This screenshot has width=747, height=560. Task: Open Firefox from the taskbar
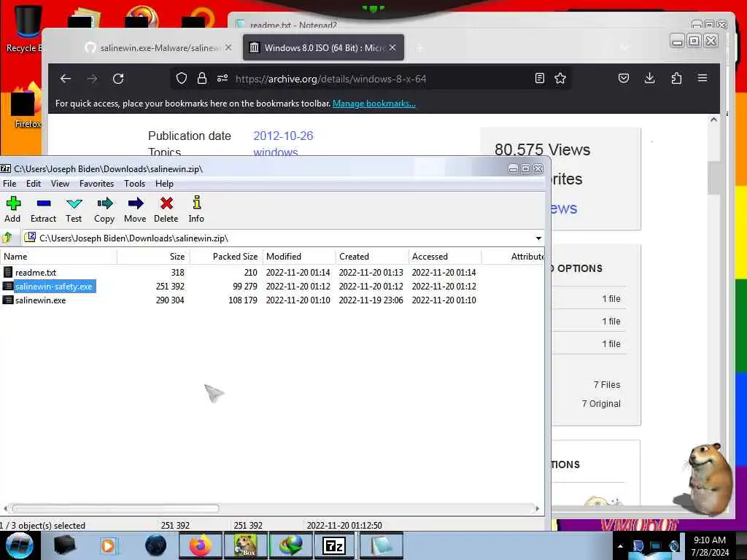(x=200, y=545)
